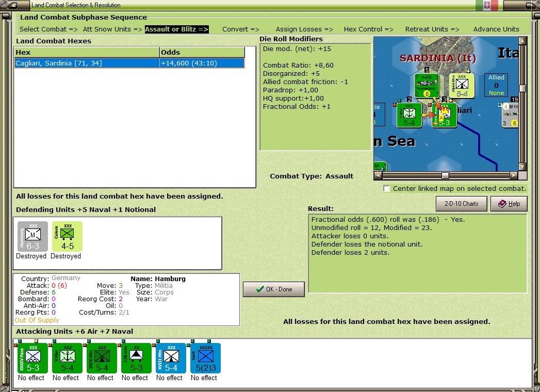Enable Center linked map on selected combat

coord(386,189)
